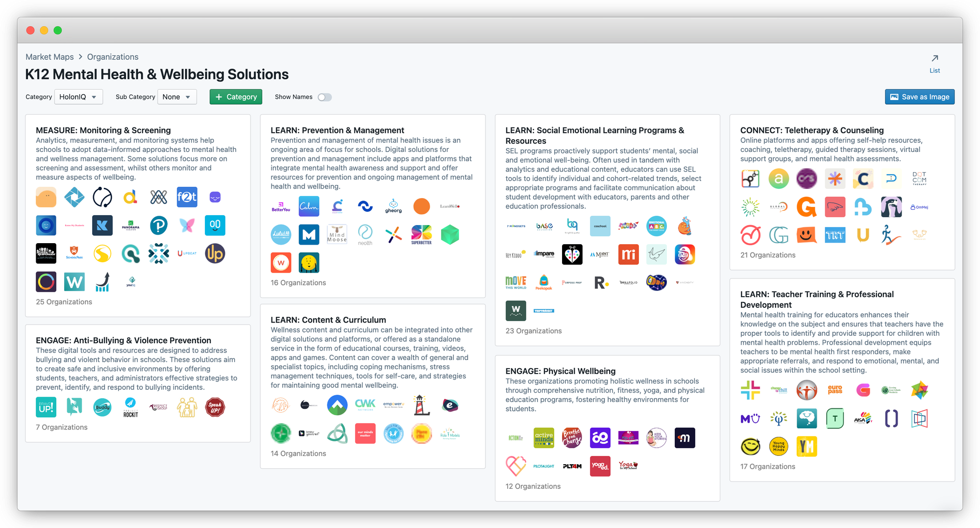The height and width of the screenshot is (528, 980).
Task: Click the "23 Organizations" count
Action: coord(534,331)
